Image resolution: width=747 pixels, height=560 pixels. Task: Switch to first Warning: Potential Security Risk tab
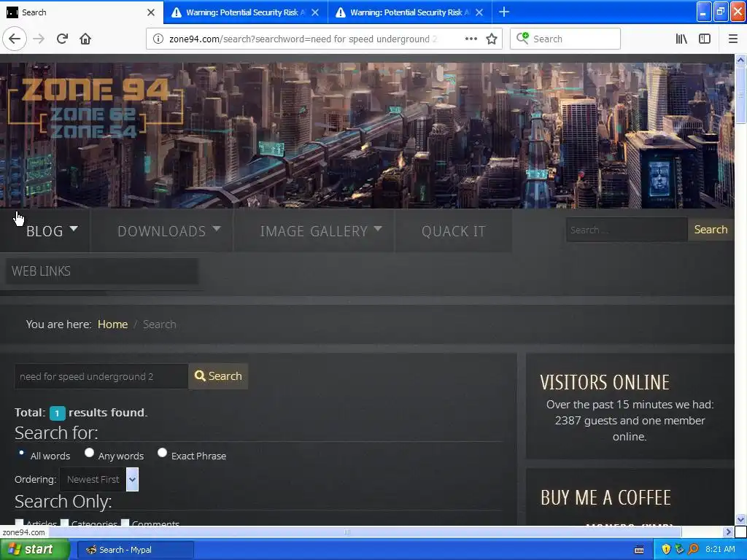tap(245, 12)
